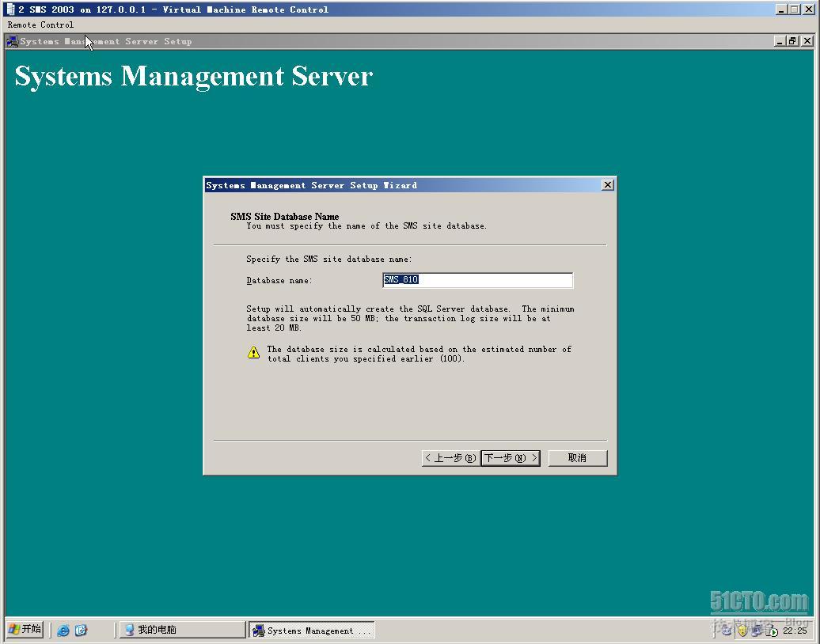This screenshot has height=644, width=820.
Task: Click 'Specify the SMS site database name:' text
Action: 329,259
